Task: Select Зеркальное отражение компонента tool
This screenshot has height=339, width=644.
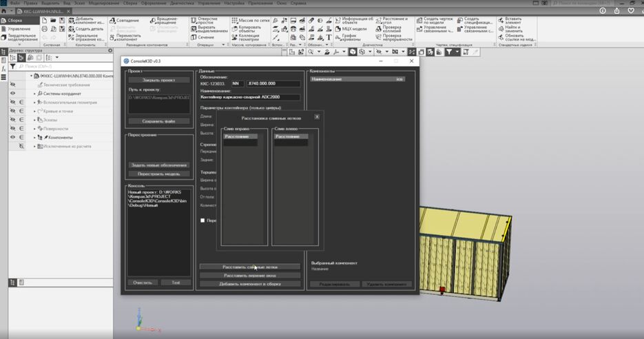Action: 86,37
